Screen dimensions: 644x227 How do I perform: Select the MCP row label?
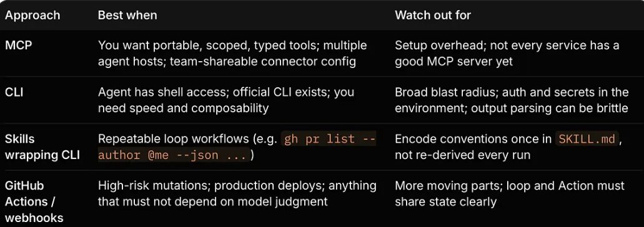(x=19, y=45)
